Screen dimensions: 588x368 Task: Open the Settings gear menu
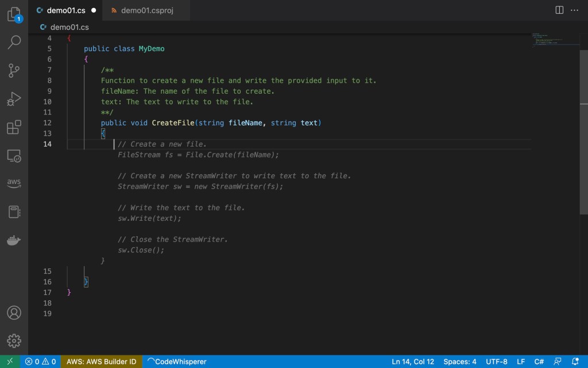point(14,340)
